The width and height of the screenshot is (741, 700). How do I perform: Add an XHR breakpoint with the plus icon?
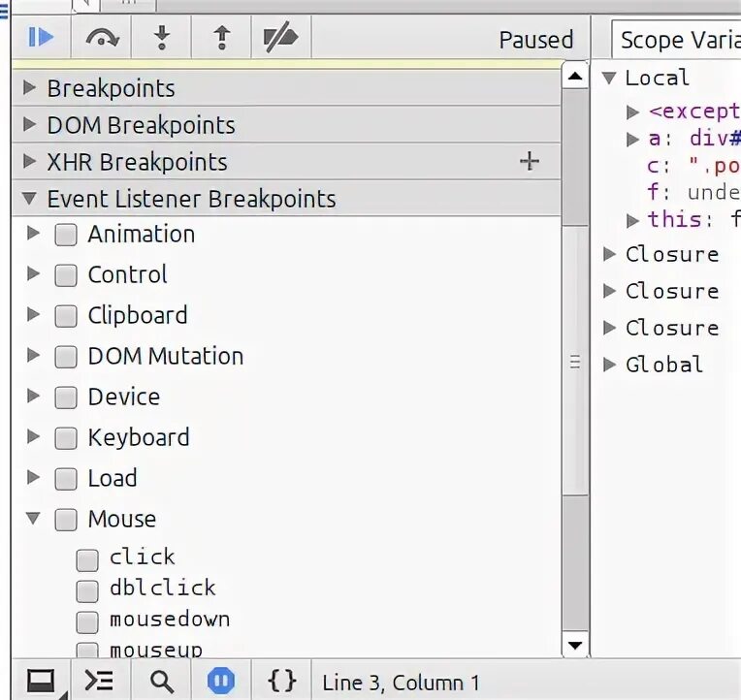tap(530, 161)
